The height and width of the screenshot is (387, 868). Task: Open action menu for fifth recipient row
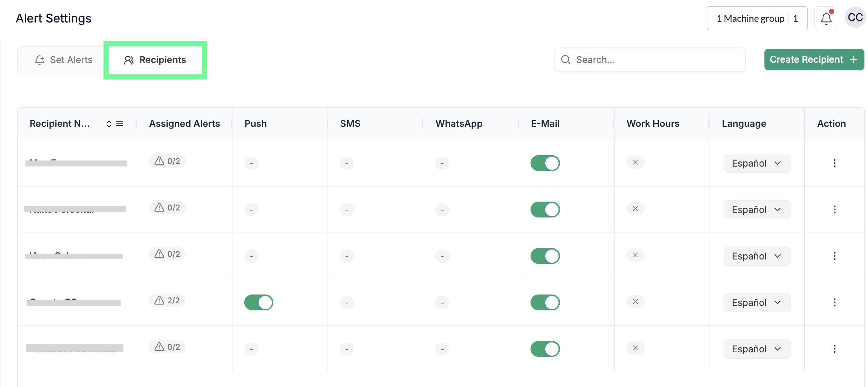pyautogui.click(x=834, y=349)
